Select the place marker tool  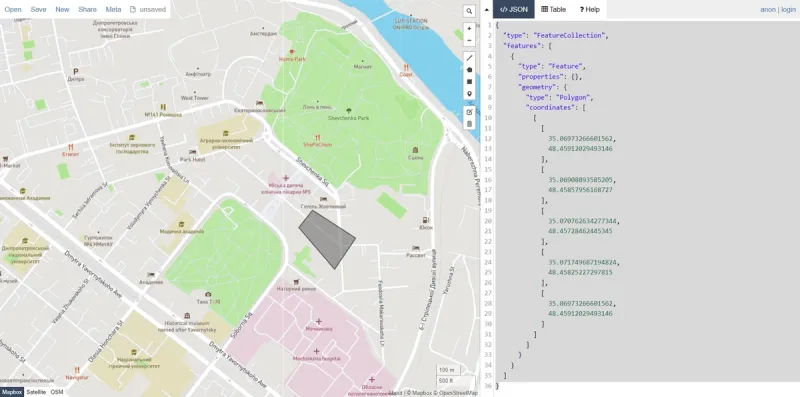pyautogui.click(x=469, y=94)
